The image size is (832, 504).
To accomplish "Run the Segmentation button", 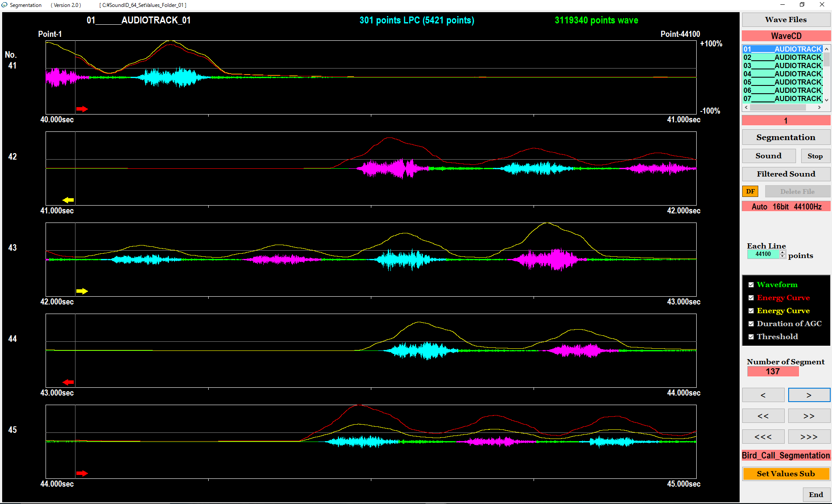I will 786,137.
